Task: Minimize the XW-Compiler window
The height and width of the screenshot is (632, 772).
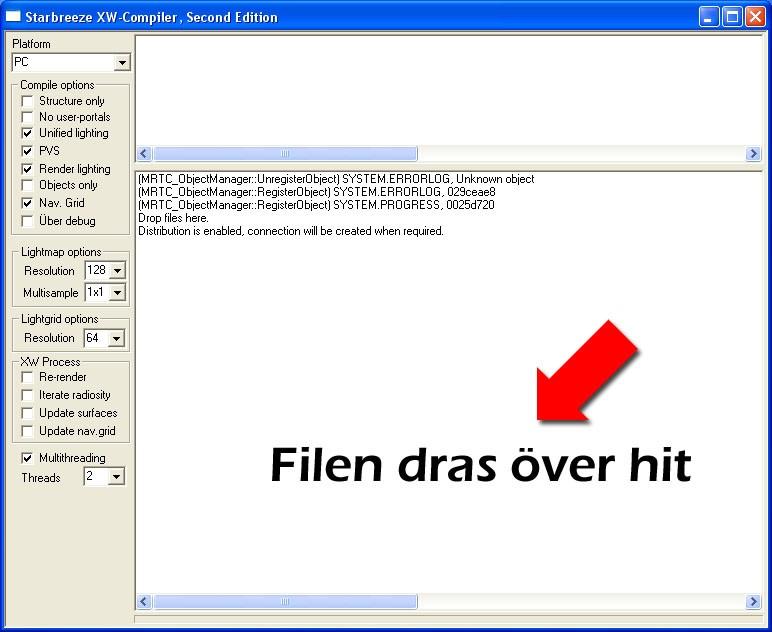Action: click(x=708, y=17)
